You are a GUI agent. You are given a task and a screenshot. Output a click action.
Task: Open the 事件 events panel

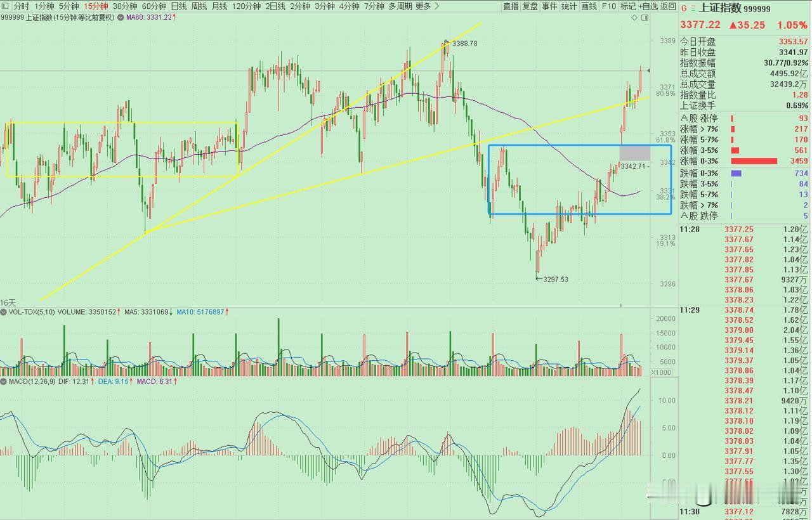tap(550, 6)
